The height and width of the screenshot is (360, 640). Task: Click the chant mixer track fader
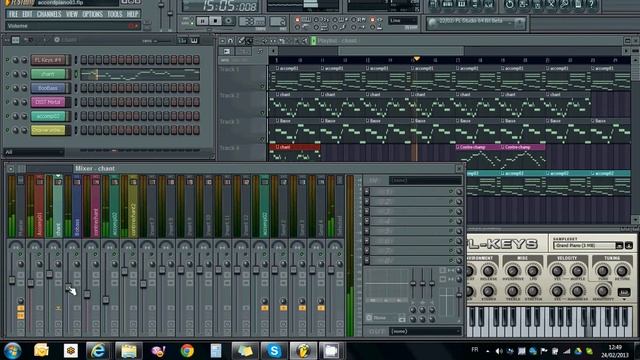[x=49, y=273]
